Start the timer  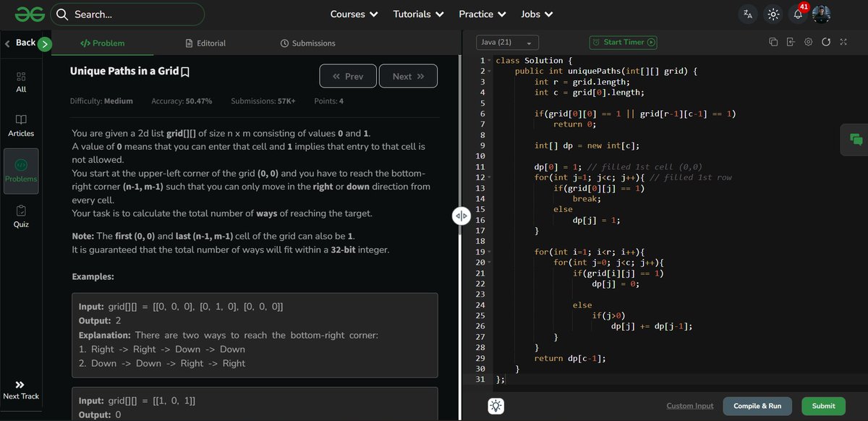623,42
